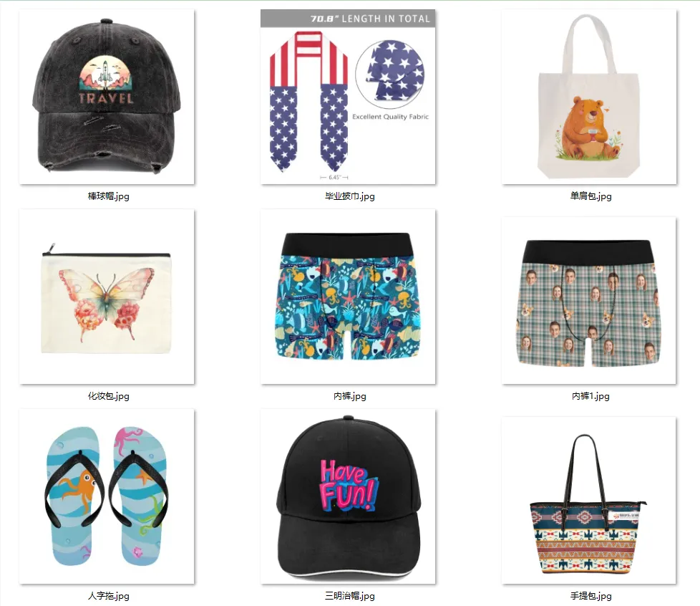Click the file name 化妆包.jpg
700x606 pixels.
point(109,396)
